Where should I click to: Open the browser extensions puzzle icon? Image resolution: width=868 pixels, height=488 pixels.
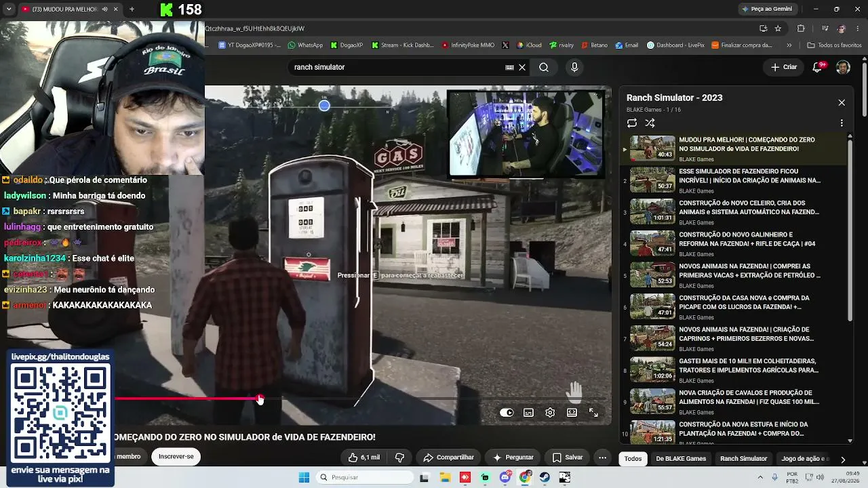(801, 28)
